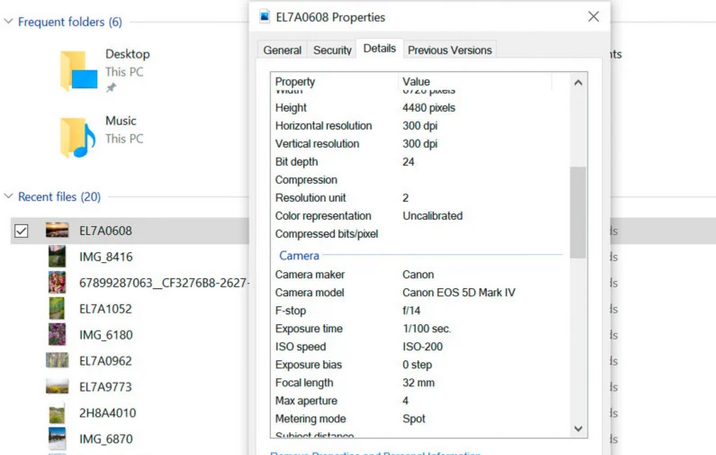Click the Focal length value 32 mm
The height and width of the screenshot is (455, 716).
[418, 383]
